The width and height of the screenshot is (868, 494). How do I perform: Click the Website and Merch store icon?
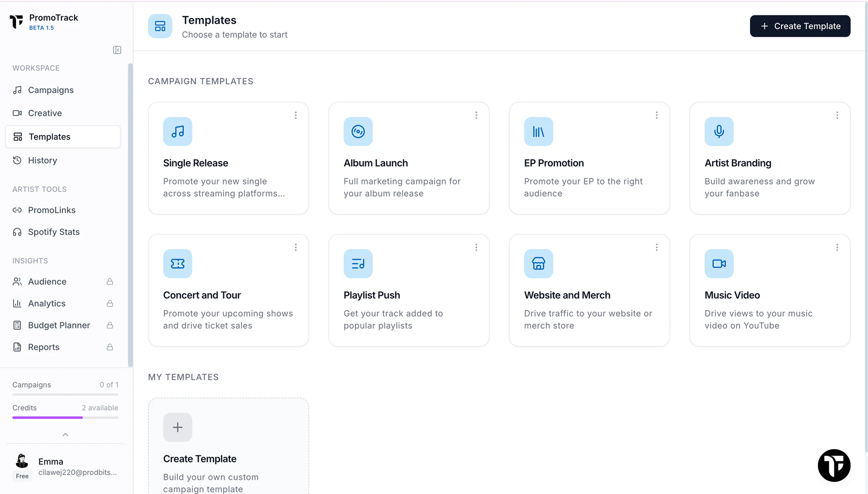click(x=539, y=263)
